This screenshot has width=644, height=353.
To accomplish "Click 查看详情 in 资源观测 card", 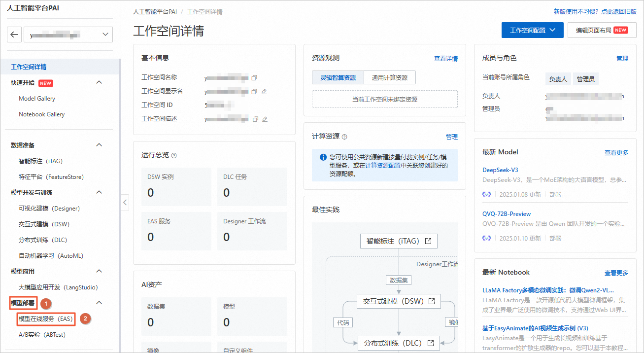I will point(446,59).
